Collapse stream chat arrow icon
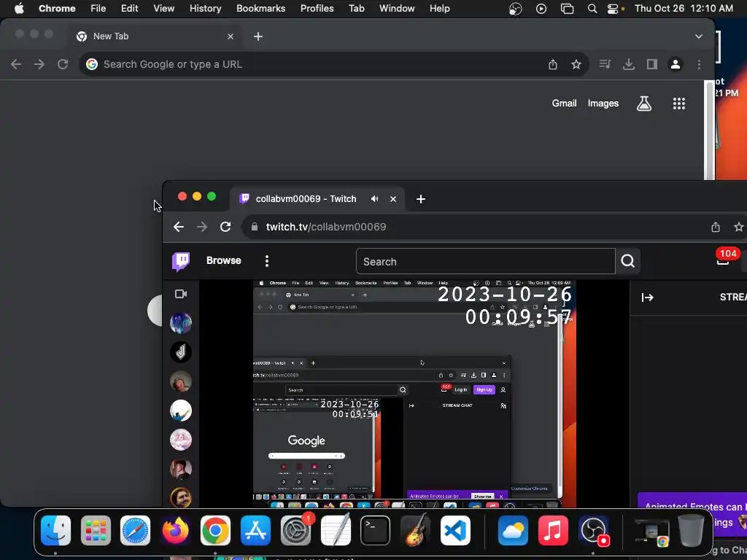747x560 pixels. point(648,297)
